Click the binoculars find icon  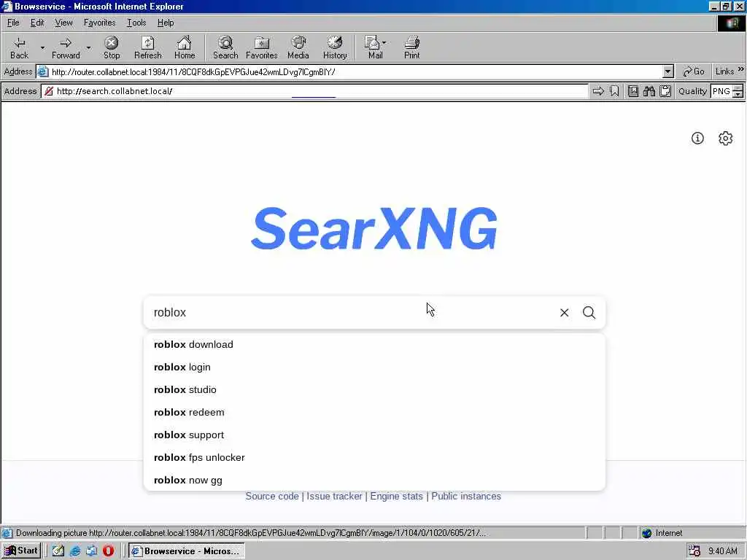(649, 91)
